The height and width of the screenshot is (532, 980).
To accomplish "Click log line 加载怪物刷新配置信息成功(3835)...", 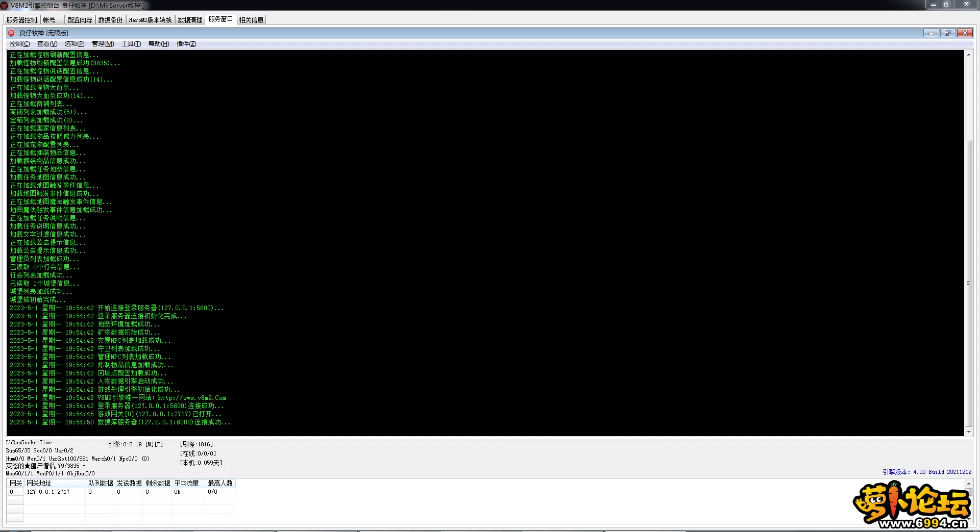I will tap(65, 63).
